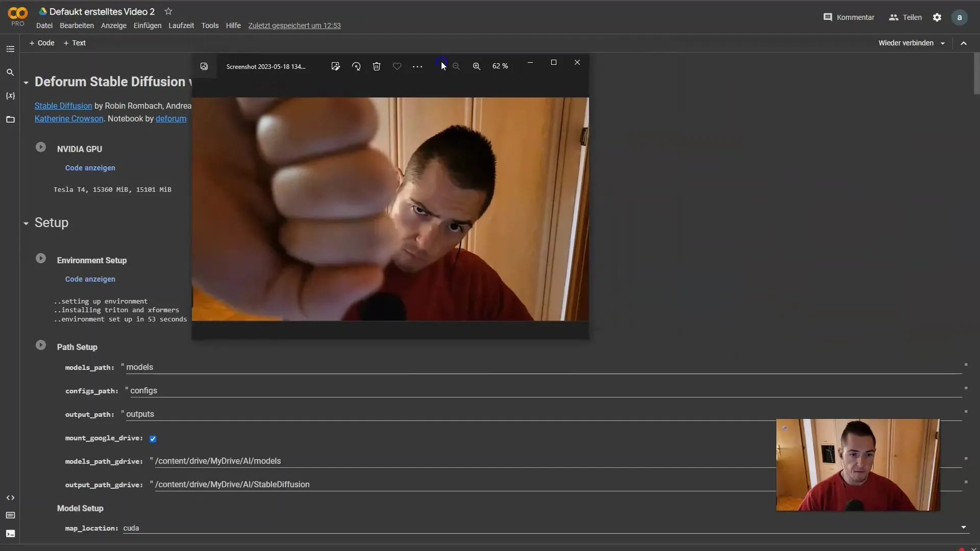Image resolution: width=980 pixels, height=551 pixels.
Task: Click the screenshot image thumbnail
Action: [x=204, y=66]
